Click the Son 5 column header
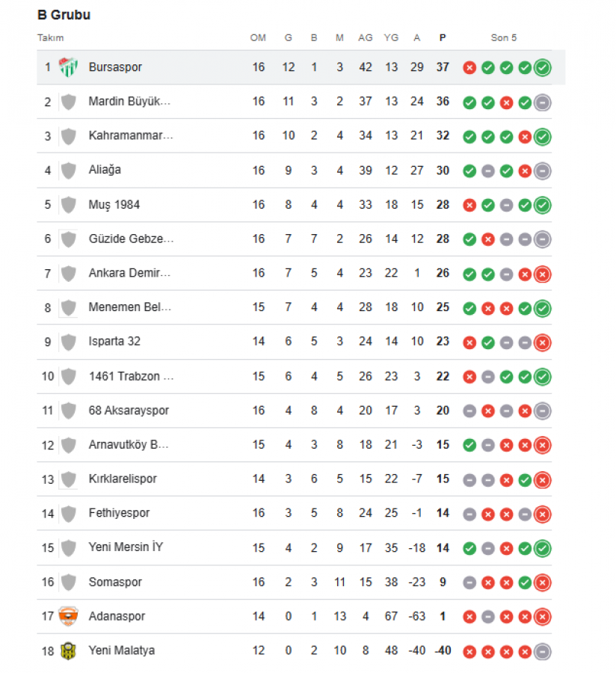This screenshot has height=673, width=616. pos(504,38)
